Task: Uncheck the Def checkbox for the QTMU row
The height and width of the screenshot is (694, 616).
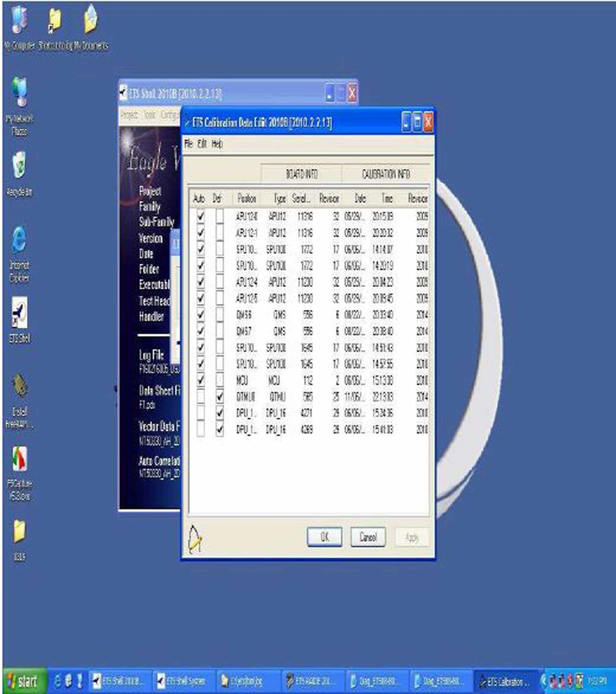Action: (x=220, y=397)
